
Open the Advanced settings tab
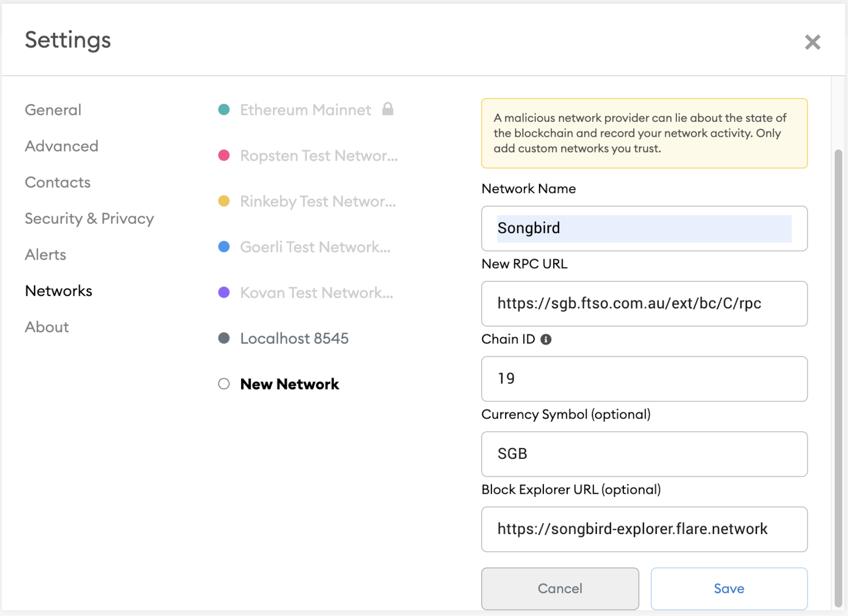(x=61, y=146)
